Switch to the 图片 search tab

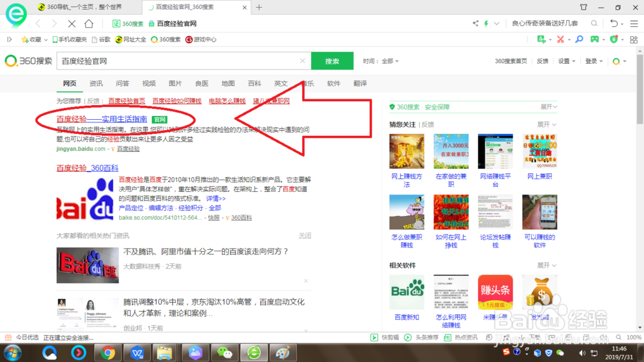point(175,83)
